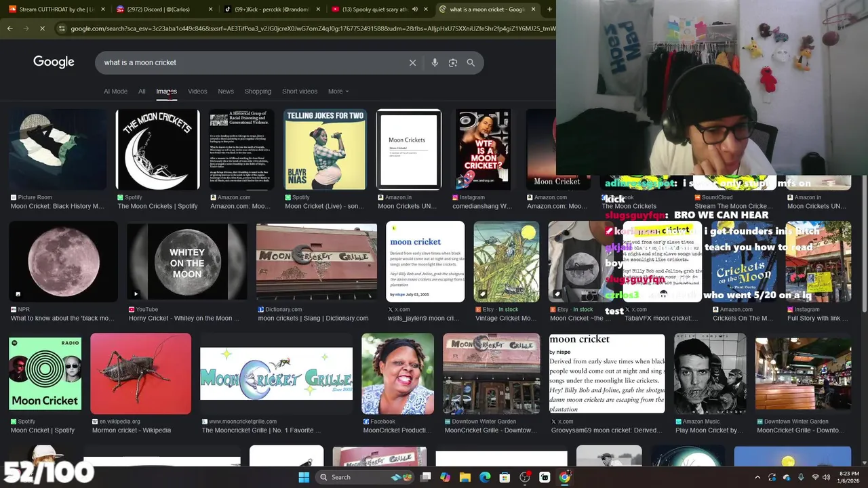Open OBS Studio taskbar icon

pos(525,477)
